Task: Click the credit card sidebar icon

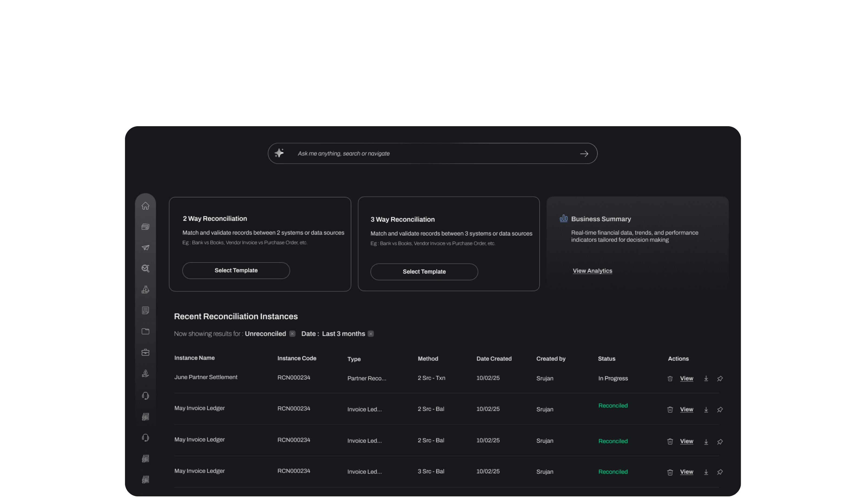Action: point(145,226)
